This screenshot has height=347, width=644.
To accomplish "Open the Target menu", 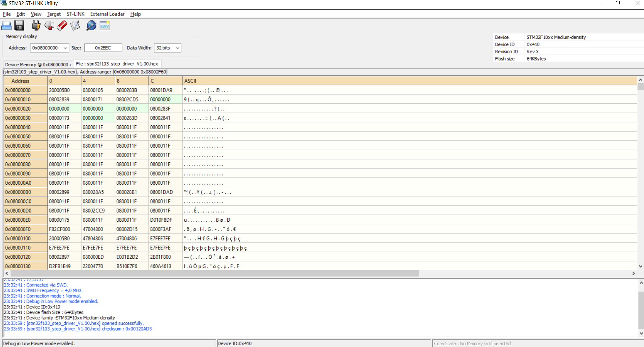I will coord(54,14).
